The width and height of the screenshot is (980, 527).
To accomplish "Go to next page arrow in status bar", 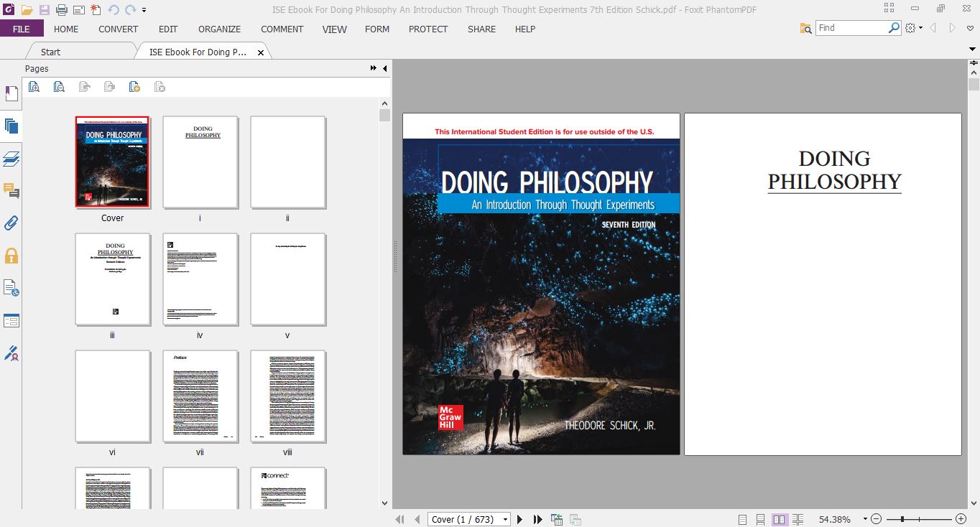I will 520,519.
